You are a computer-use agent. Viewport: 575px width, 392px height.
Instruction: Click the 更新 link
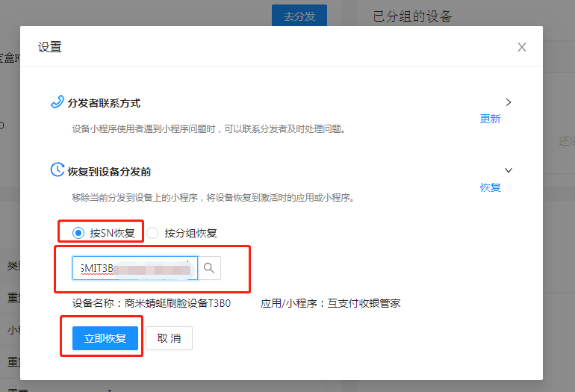491,119
